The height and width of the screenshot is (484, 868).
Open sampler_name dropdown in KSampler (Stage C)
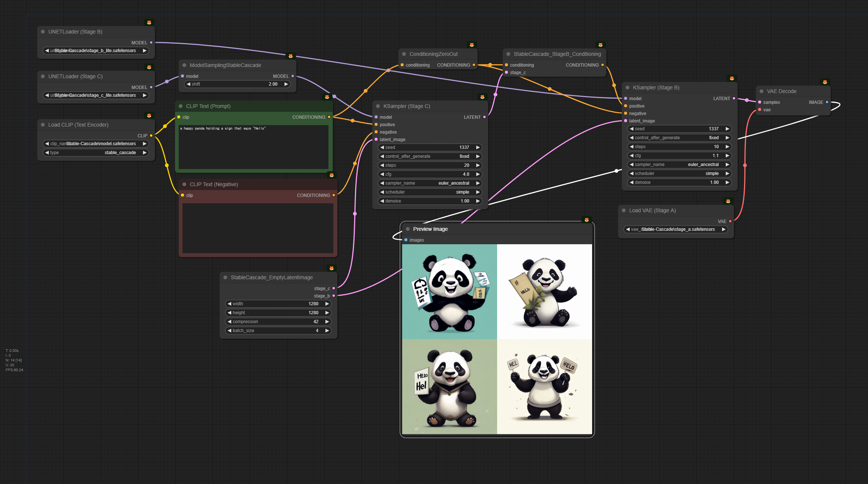430,183
